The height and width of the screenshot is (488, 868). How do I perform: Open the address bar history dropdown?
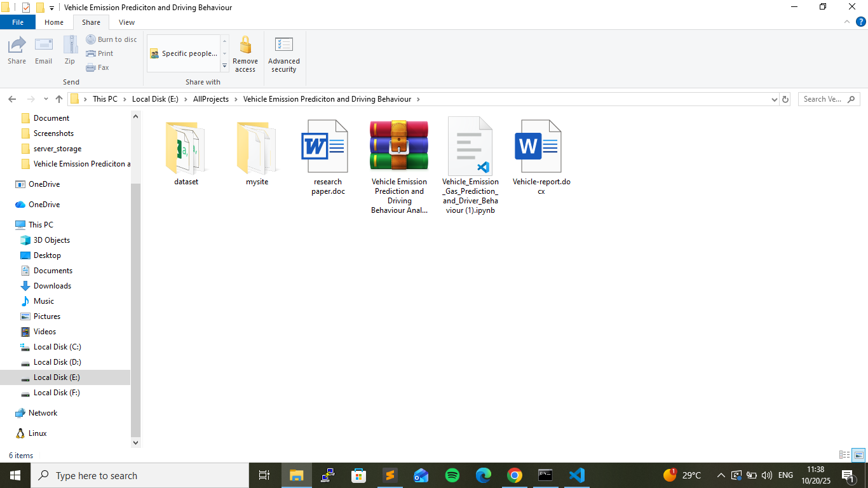[x=774, y=99]
